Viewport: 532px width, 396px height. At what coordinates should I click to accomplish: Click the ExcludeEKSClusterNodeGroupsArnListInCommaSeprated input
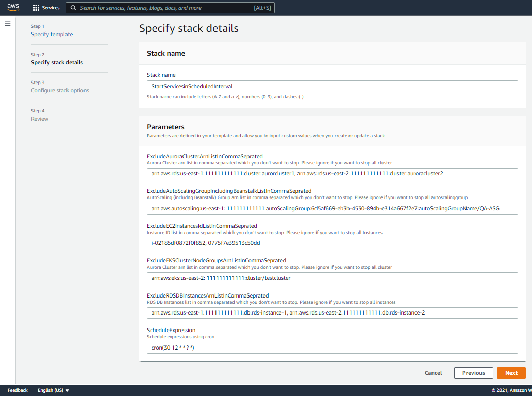(332, 278)
